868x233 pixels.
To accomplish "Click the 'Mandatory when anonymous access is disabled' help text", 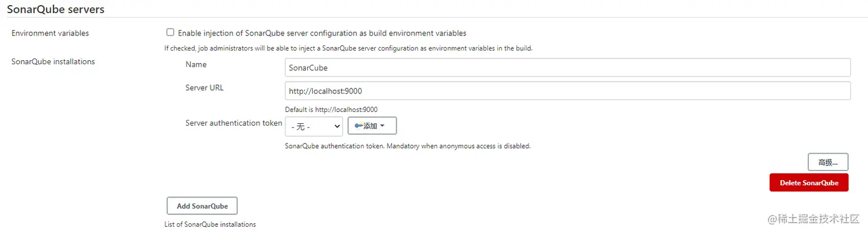I will tap(458, 146).
